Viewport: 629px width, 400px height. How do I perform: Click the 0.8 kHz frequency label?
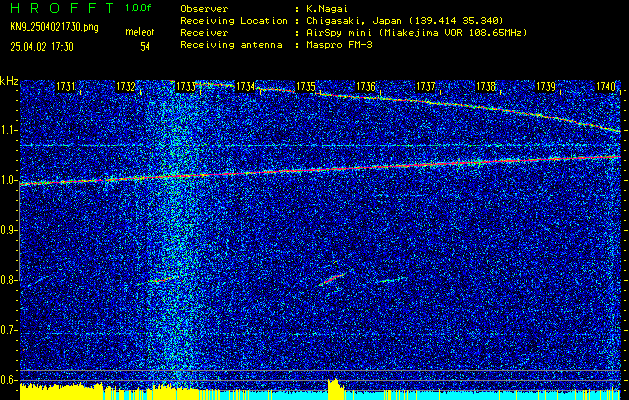(8, 280)
